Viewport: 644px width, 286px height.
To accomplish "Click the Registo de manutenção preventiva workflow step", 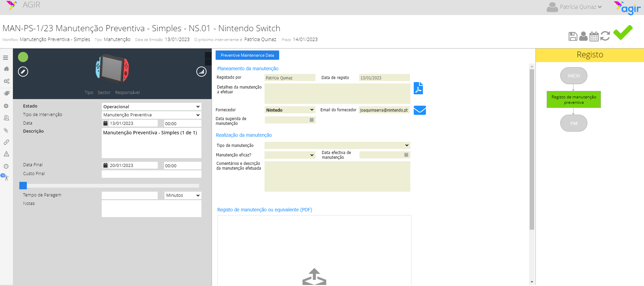I will (574, 99).
